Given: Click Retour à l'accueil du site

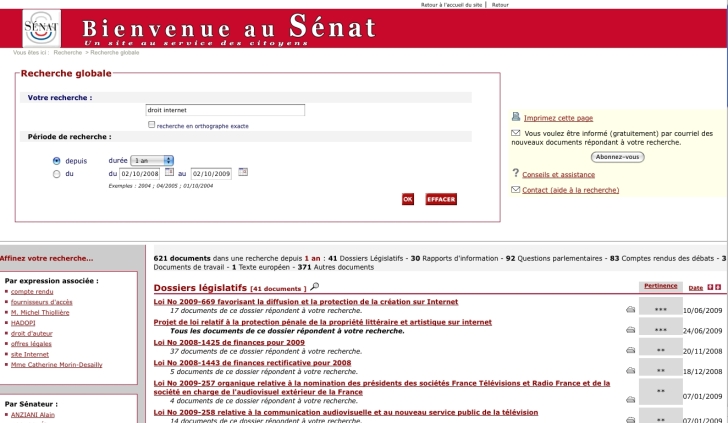Looking at the screenshot, I should click(x=451, y=5).
